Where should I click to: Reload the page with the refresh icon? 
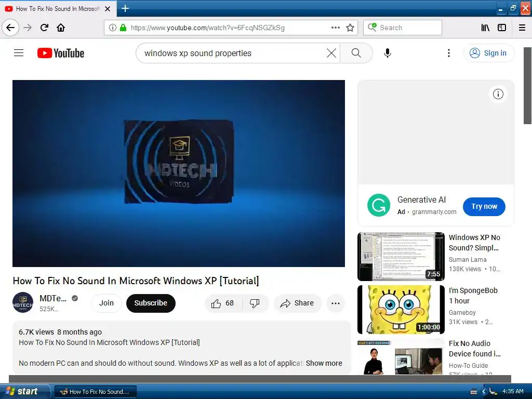[x=45, y=28]
